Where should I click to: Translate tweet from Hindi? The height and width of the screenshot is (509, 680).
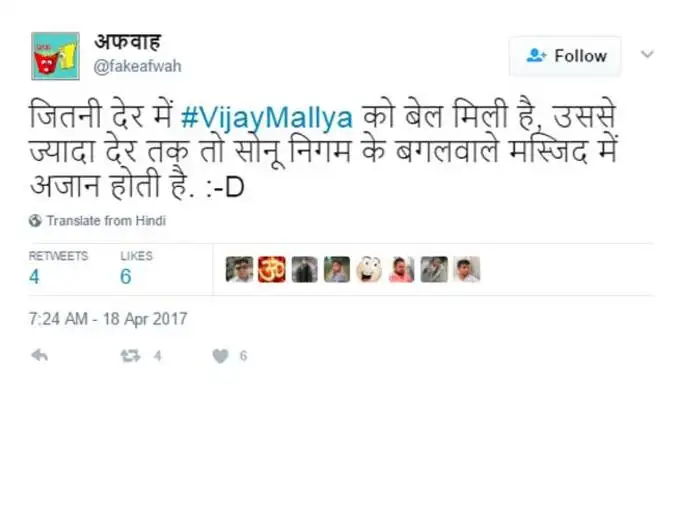tap(106, 221)
